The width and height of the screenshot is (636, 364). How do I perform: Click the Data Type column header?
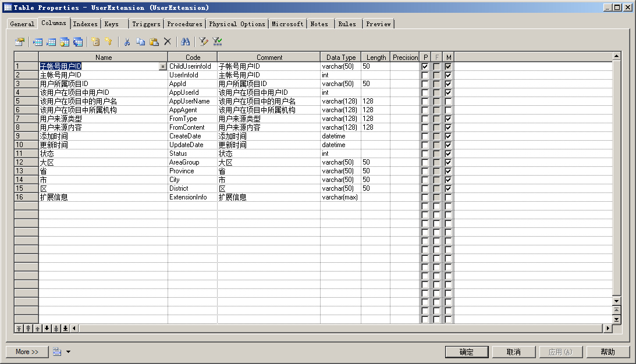coord(341,57)
